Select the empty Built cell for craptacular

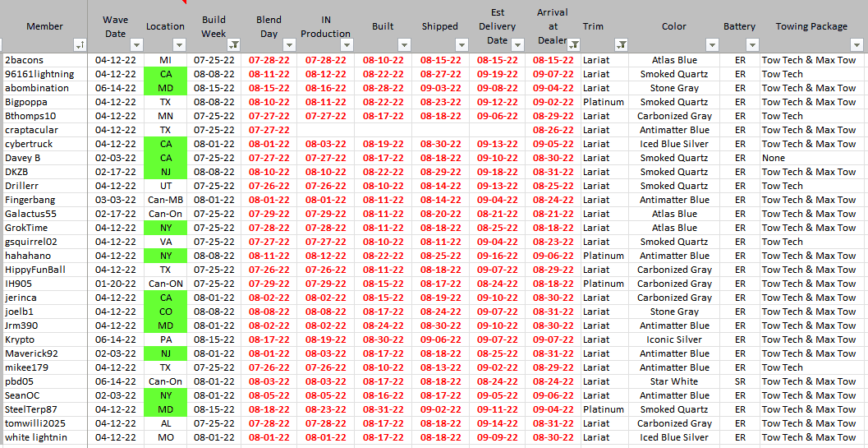383,130
